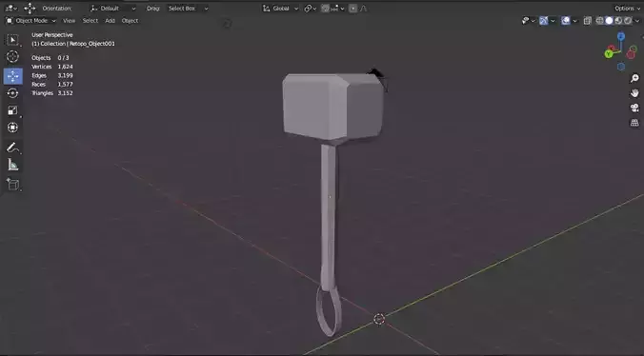Click the proportional falloff curve icon
The image size is (644, 356).
364,9
